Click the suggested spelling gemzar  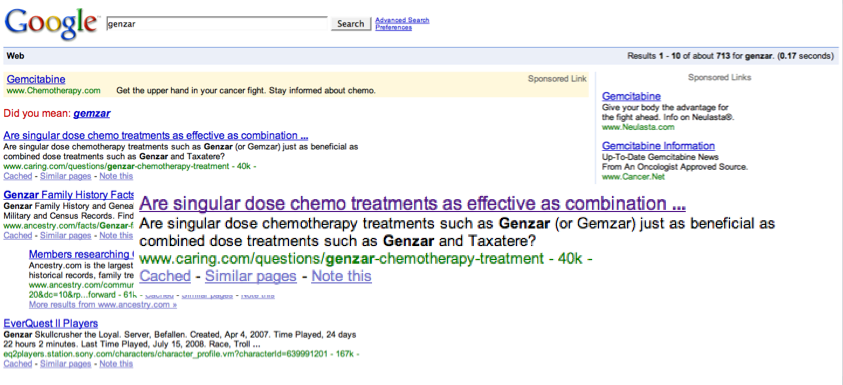[x=92, y=113]
